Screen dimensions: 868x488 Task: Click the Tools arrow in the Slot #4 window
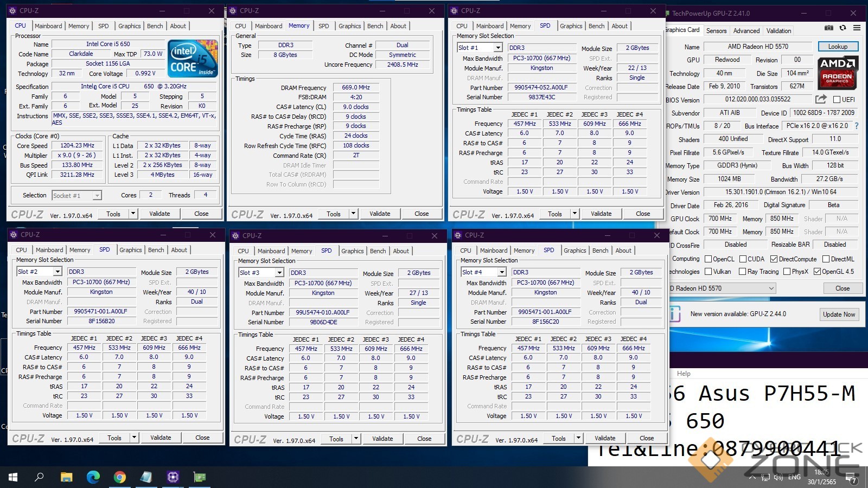tap(578, 438)
